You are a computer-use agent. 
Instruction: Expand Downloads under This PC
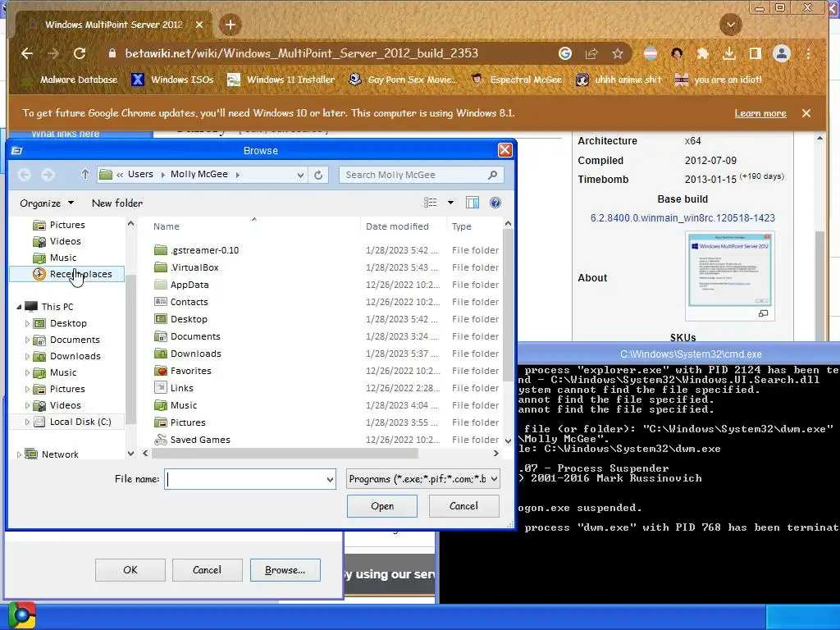[x=27, y=356]
